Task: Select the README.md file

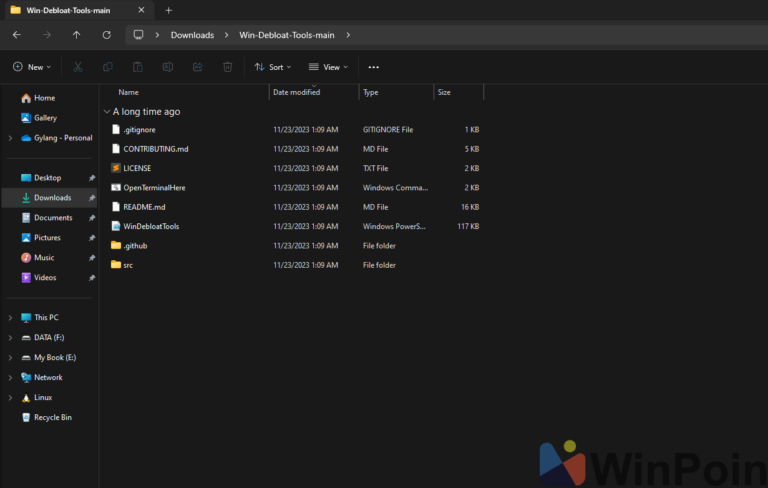Action: pos(144,207)
